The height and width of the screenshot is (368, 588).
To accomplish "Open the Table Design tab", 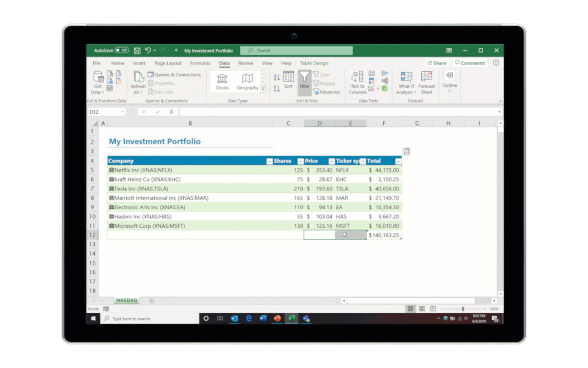I will coord(315,63).
